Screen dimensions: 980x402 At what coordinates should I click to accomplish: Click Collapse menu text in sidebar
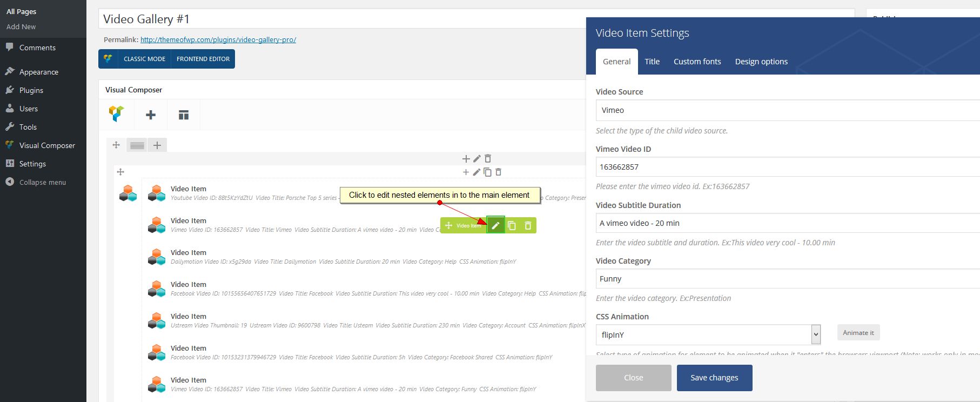click(43, 182)
